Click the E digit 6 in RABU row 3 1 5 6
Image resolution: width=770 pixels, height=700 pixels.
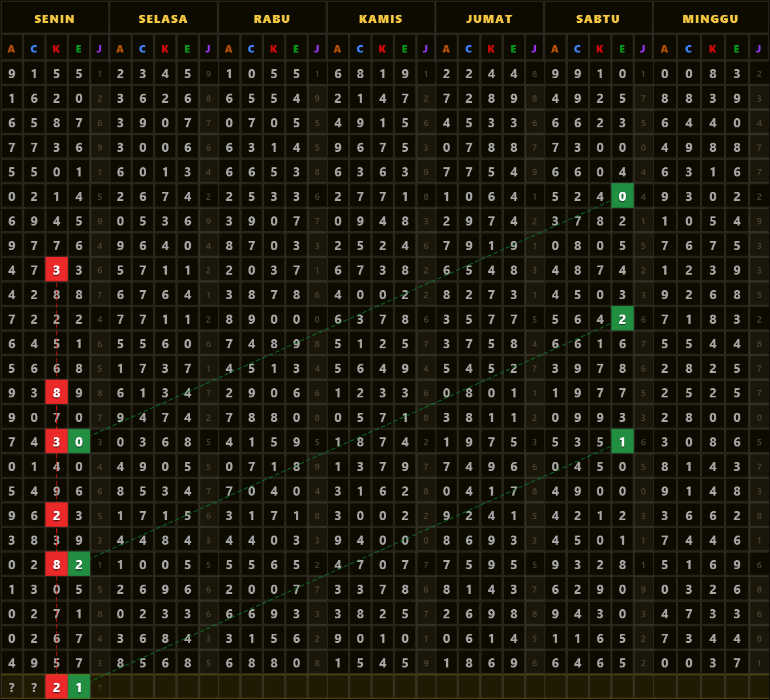[x=296, y=638]
